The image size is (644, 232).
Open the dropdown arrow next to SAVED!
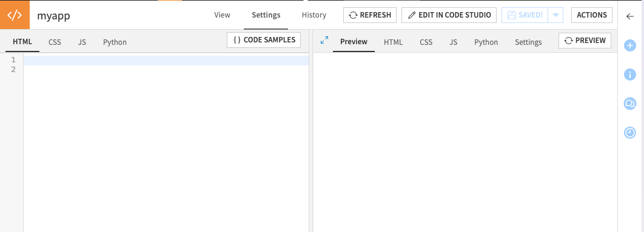pyautogui.click(x=555, y=15)
